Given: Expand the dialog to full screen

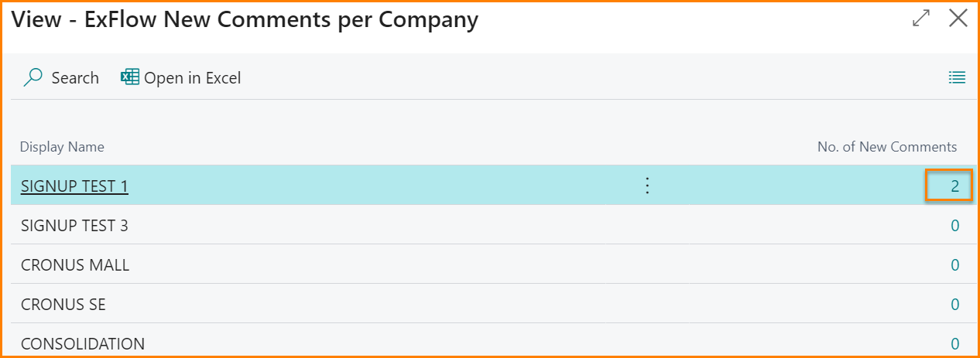Looking at the screenshot, I should pyautogui.click(x=921, y=19).
